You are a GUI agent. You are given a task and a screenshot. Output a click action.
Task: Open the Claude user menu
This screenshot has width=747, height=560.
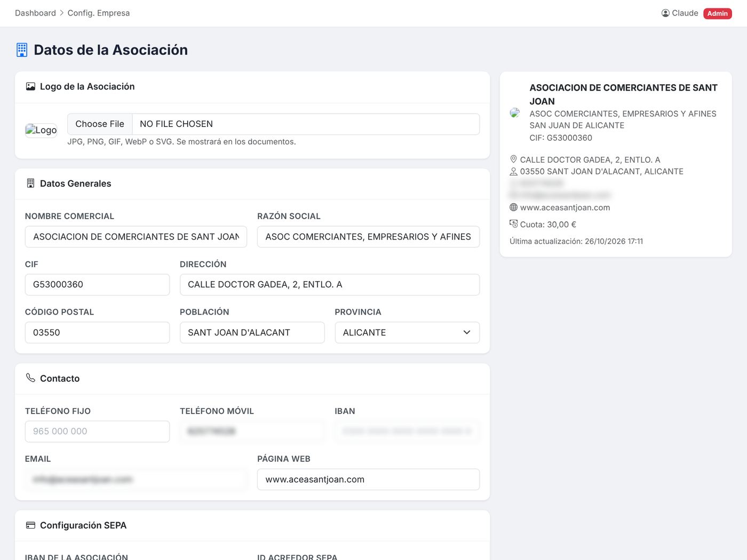pyautogui.click(x=680, y=13)
